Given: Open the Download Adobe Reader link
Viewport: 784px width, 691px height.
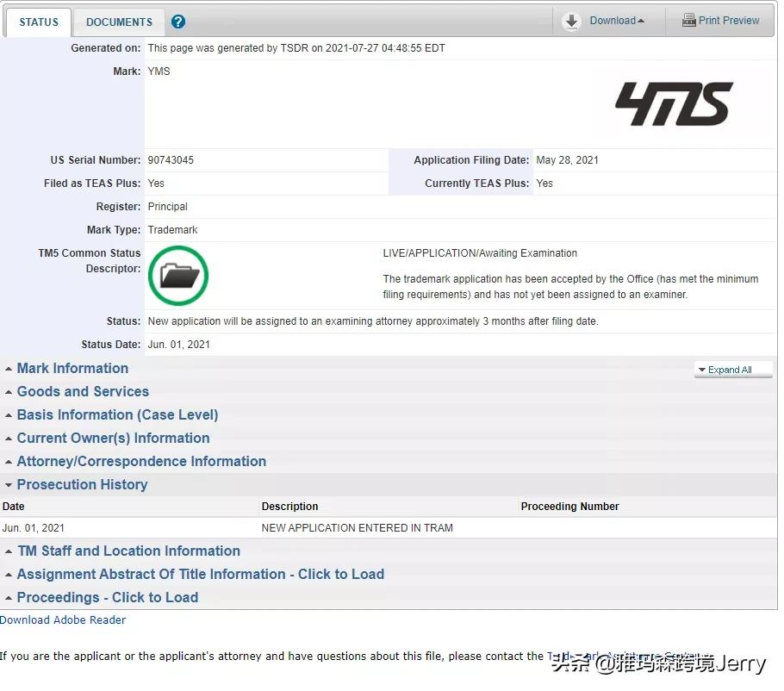Looking at the screenshot, I should point(63,620).
